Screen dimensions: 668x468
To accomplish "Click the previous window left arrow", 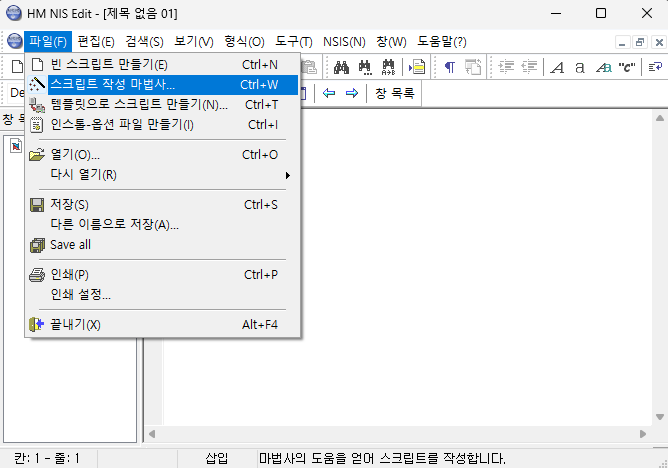I will (x=328, y=93).
